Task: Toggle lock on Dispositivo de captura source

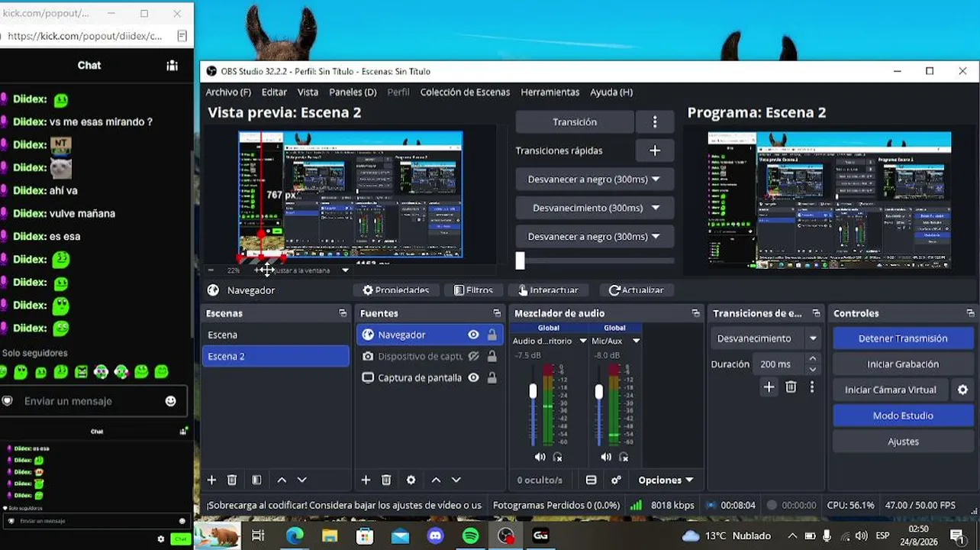Action: [492, 356]
